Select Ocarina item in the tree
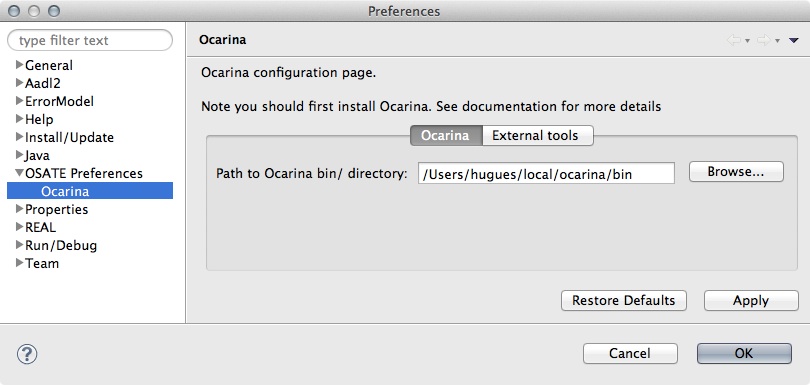This screenshot has height=385, width=810. (x=90, y=191)
